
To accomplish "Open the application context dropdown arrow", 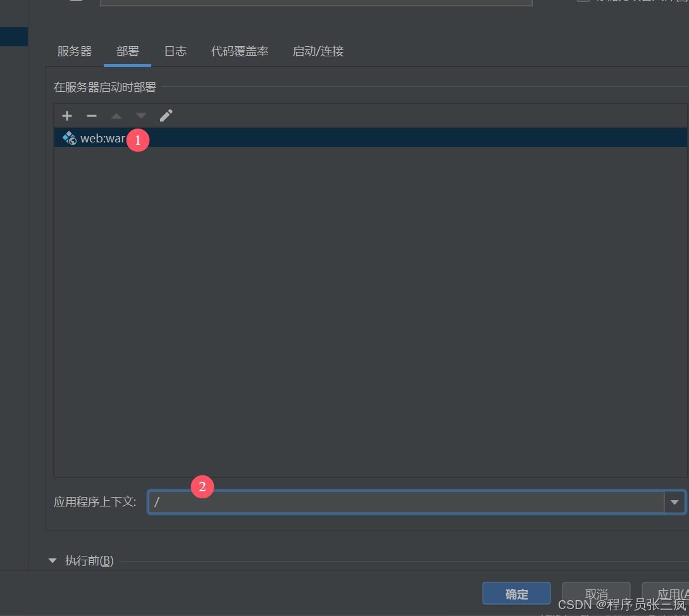I will pyautogui.click(x=674, y=501).
